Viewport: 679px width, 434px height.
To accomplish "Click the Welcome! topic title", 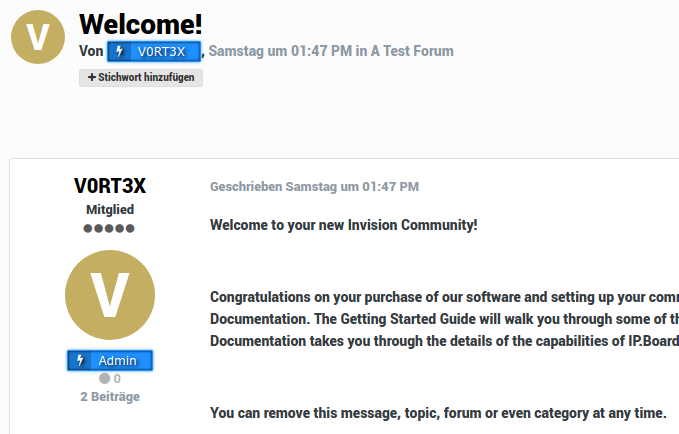I will click(140, 23).
